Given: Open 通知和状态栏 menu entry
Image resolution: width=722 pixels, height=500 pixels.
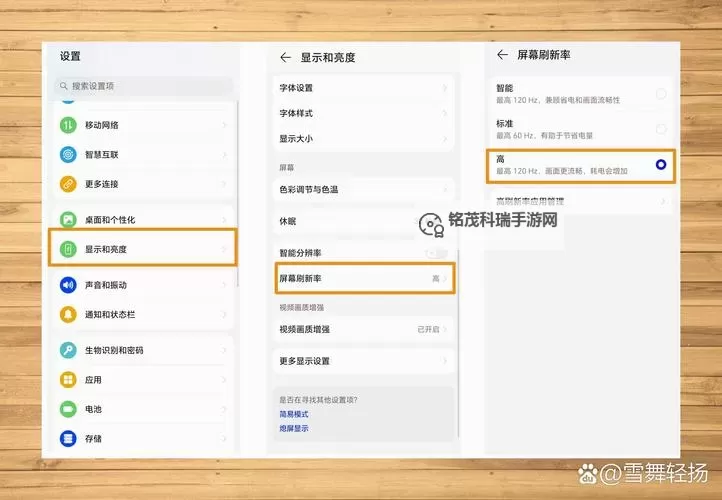Looking at the screenshot, I should click(x=144, y=314).
